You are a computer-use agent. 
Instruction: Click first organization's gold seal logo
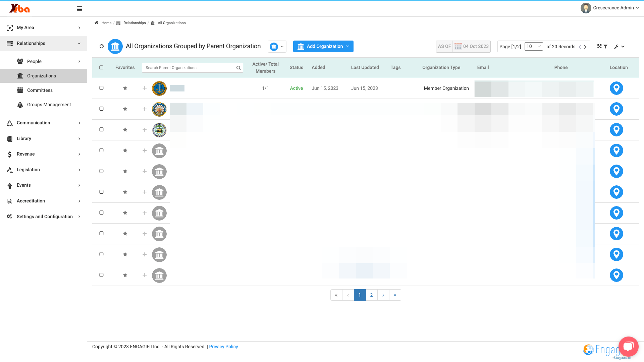159,88
